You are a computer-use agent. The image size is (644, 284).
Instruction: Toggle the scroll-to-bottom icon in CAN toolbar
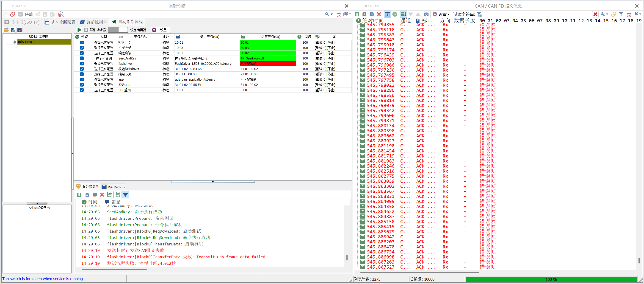(387, 14)
